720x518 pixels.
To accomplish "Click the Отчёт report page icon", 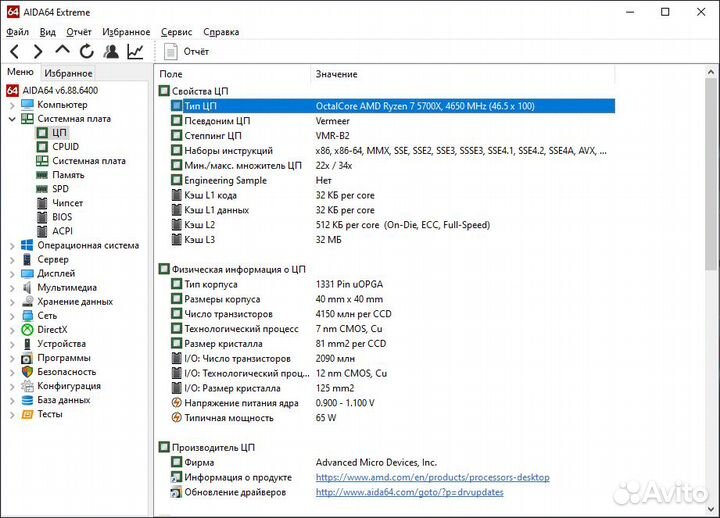I will point(171,51).
